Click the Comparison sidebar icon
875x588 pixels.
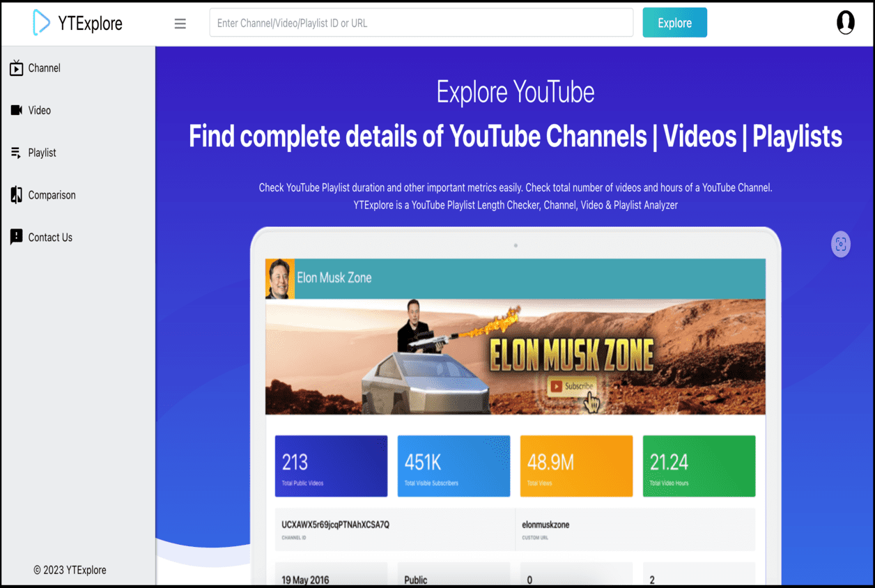click(x=16, y=195)
